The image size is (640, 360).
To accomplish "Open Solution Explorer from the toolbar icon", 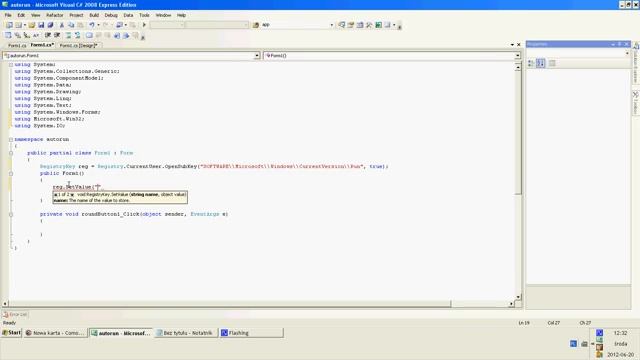I will click(x=342, y=25).
